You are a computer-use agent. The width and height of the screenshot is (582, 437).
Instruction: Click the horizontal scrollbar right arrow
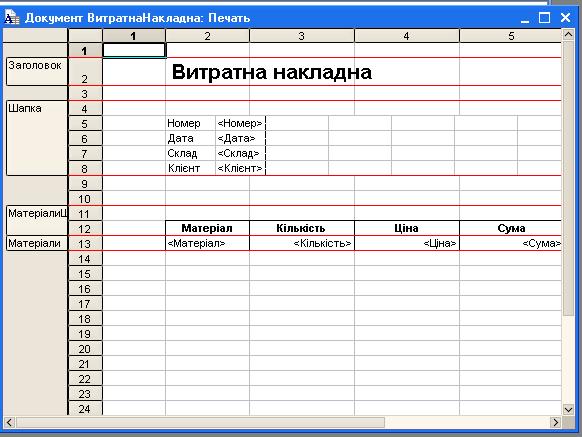pyautogui.click(x=556, y=423)
